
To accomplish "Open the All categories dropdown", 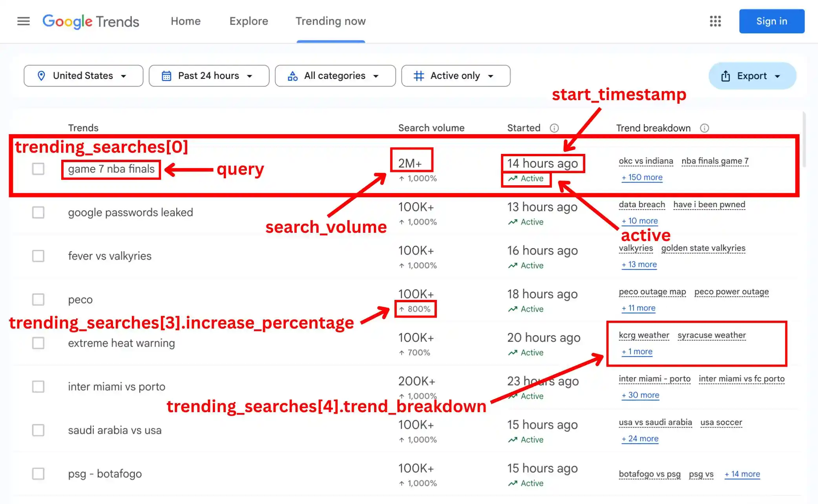I will pos(335,76).
